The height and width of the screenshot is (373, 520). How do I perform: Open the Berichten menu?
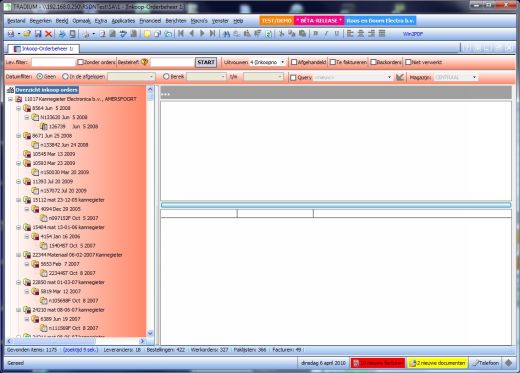tap(176, 21)
